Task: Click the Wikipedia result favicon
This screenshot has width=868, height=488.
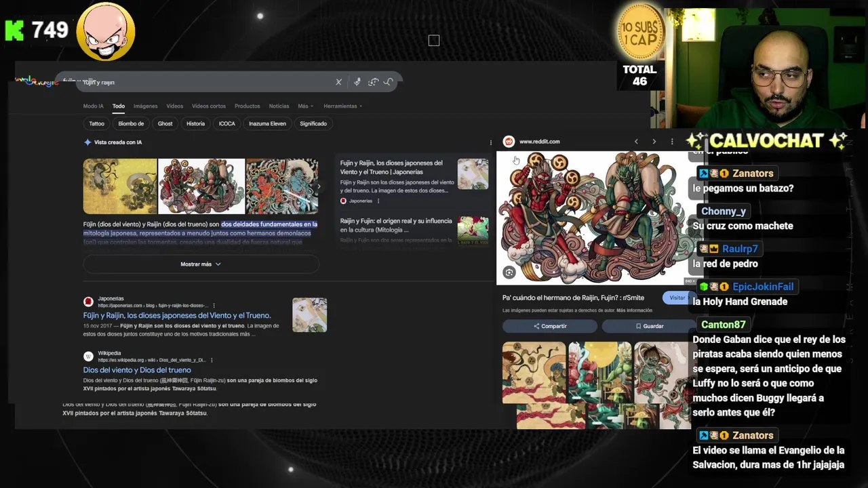Action: [x=88, y=357]
